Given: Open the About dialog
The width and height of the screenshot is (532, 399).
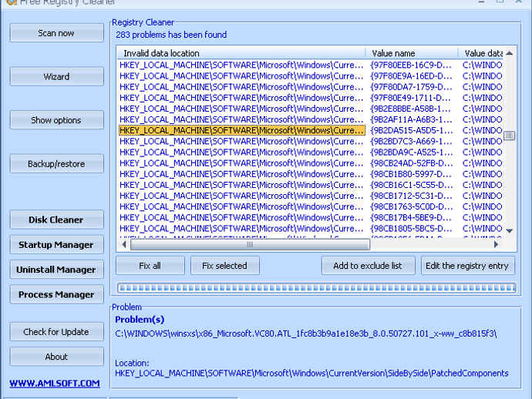Looking at the screenshot, I should pyautogui.click(x=56, y=357).
